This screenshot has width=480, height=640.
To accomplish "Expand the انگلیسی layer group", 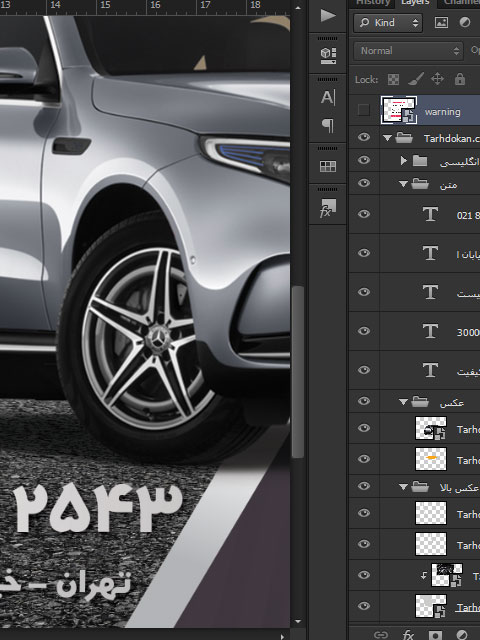I will point(404,160).
